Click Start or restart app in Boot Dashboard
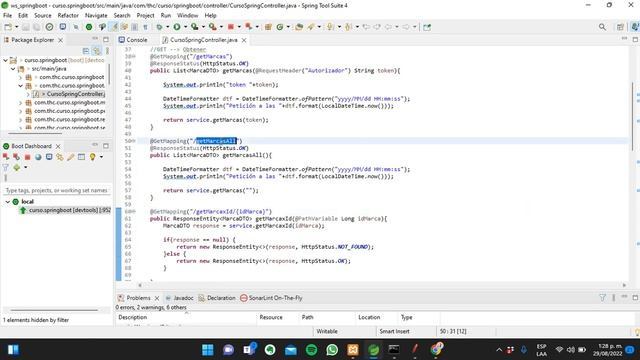 tap(6, 157)
